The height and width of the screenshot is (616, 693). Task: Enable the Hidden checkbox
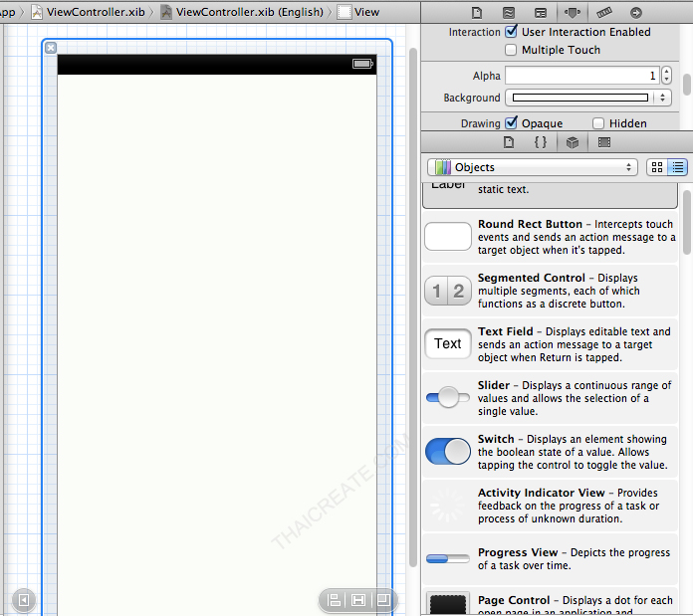coord(598,123)
